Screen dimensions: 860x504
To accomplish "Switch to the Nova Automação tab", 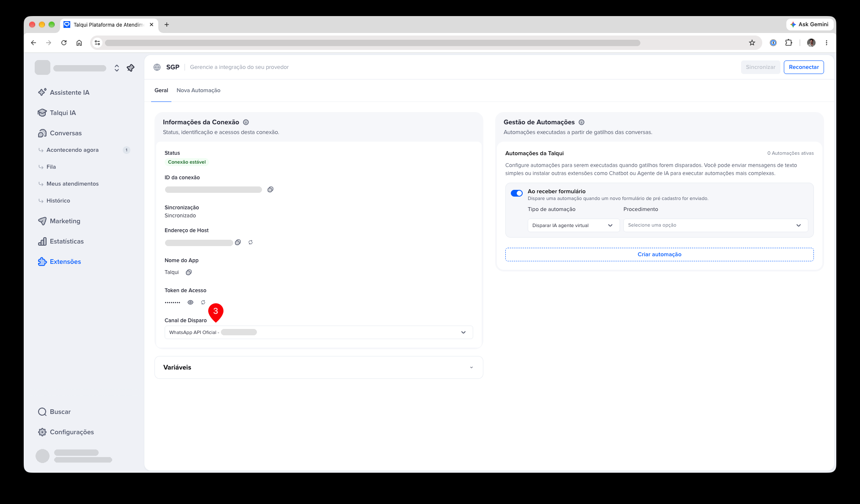I will tap(198, 90).
